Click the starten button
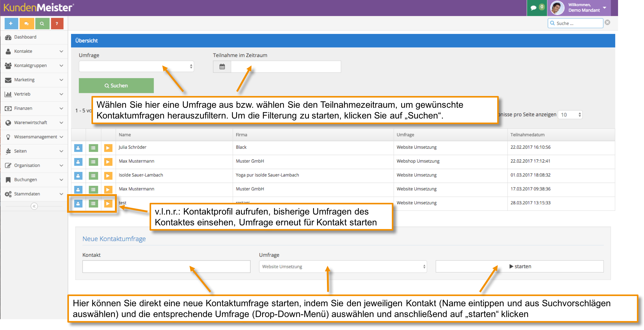 pos(520,266)
